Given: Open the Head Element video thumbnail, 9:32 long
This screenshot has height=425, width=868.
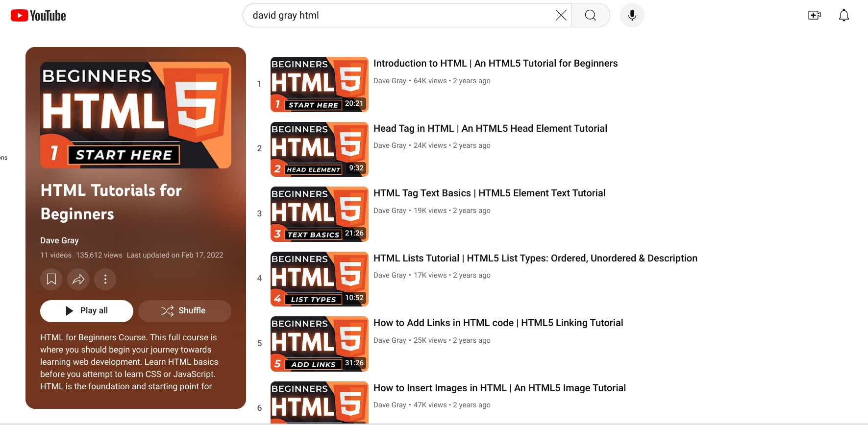Looking at the screenshot, I should coord(320,149).
